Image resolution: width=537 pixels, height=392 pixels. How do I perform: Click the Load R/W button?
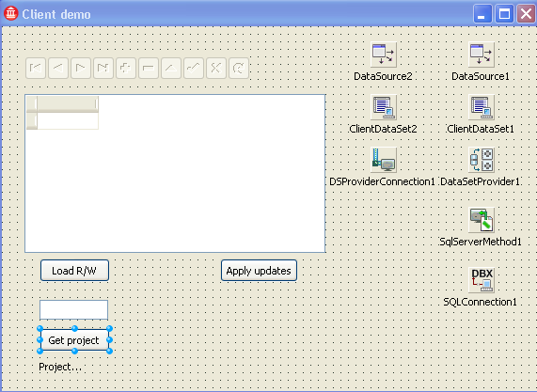(74, 271)
